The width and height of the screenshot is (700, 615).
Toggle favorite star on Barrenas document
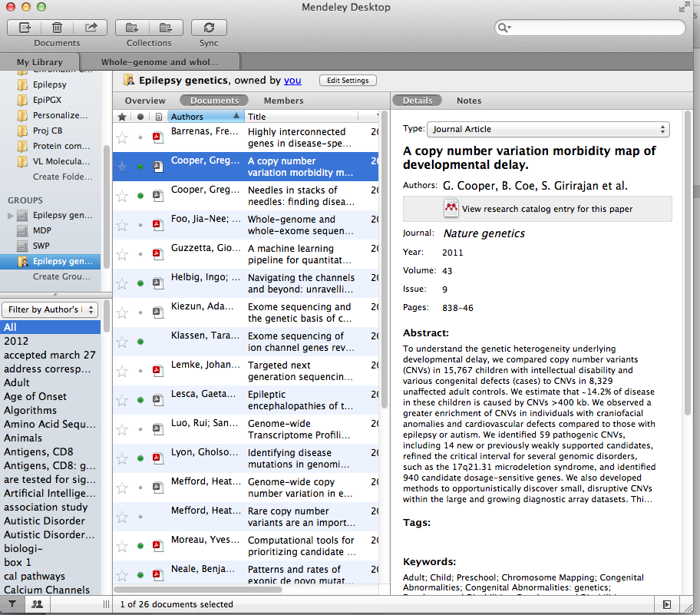click(122, 138)
